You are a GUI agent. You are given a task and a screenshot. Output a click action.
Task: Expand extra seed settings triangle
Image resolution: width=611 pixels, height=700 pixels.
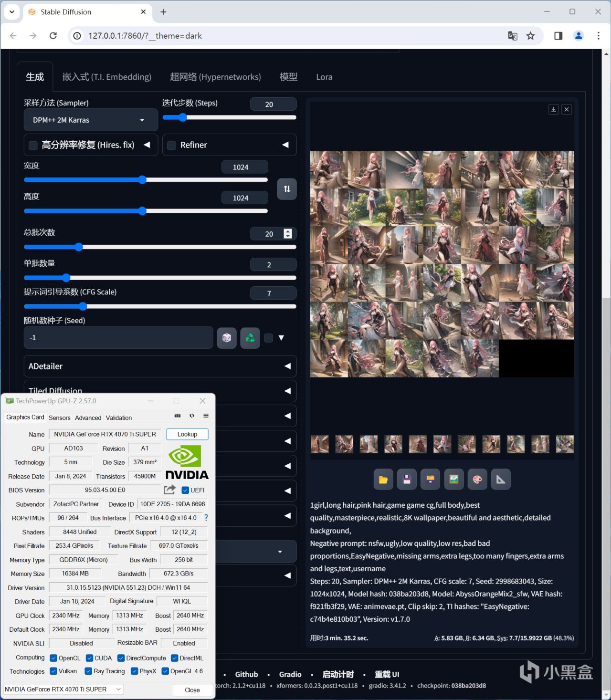[x=281, y=338]
